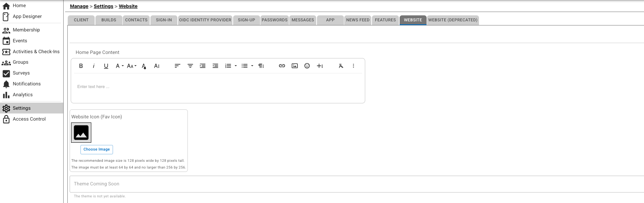Open the Sign-In tab

(164, 20)
